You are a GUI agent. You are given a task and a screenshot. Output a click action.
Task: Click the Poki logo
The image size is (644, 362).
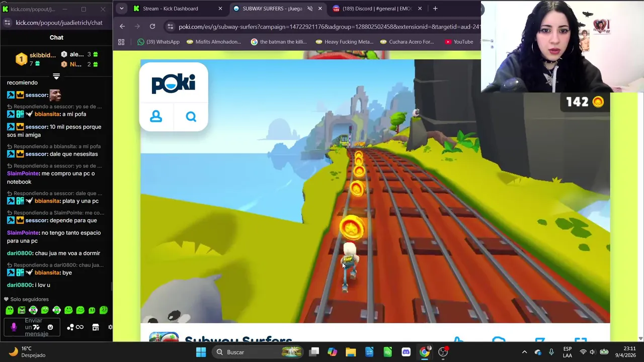coord(174,83)
